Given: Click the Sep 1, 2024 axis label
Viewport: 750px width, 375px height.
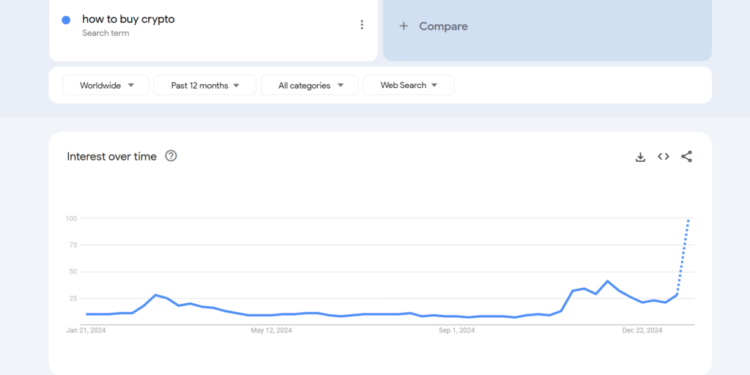Looking at the screenshot, I should [x=457, y=331].
